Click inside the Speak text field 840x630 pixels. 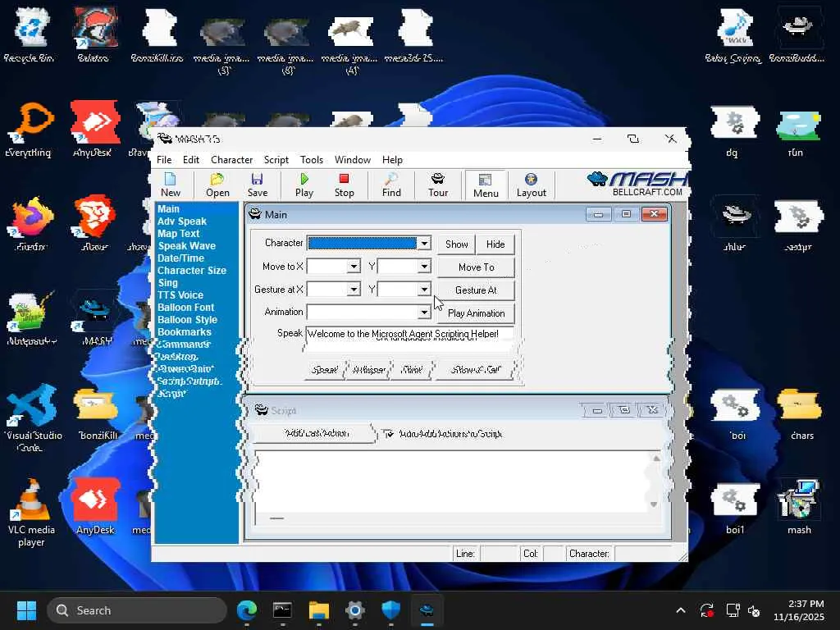[x=409, y=334]
